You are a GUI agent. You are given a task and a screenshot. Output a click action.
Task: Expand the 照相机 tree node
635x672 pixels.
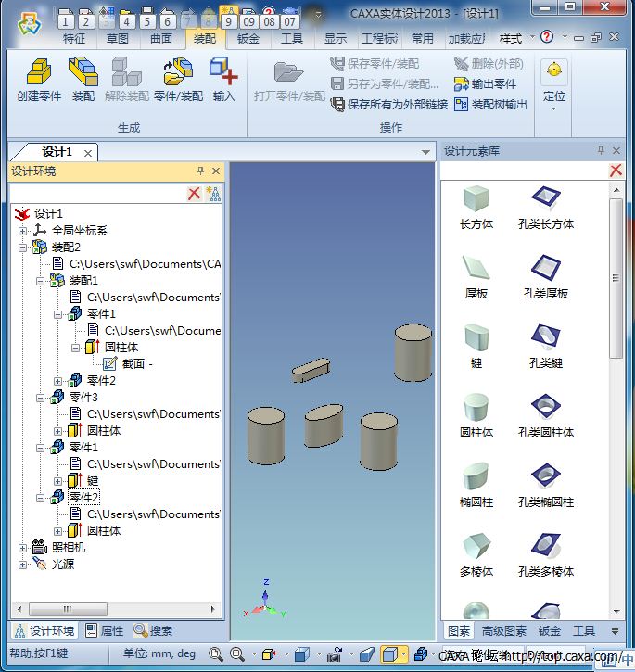23,548
